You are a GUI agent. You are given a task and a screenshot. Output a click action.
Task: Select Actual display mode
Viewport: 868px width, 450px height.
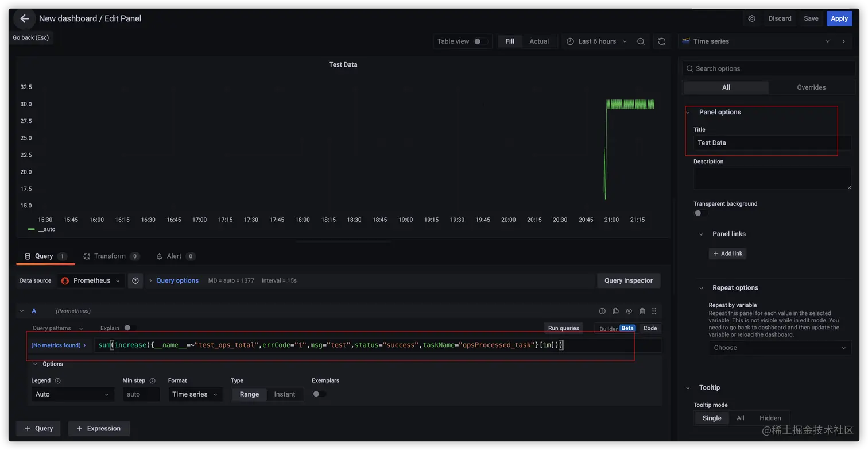539,41
